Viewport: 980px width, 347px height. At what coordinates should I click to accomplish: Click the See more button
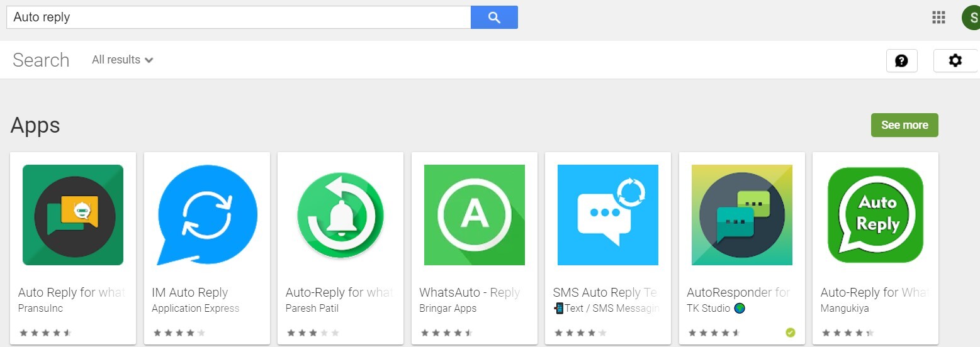click(904, 125)
